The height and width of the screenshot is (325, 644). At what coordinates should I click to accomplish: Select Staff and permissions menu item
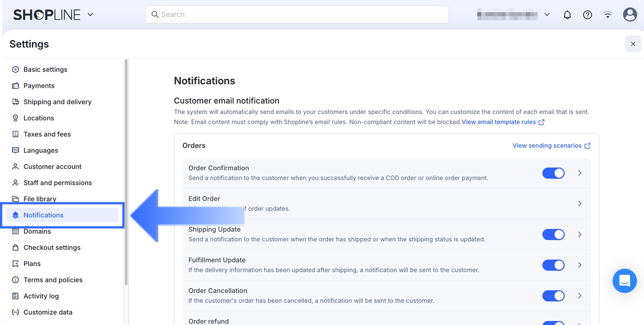(57, 183)
